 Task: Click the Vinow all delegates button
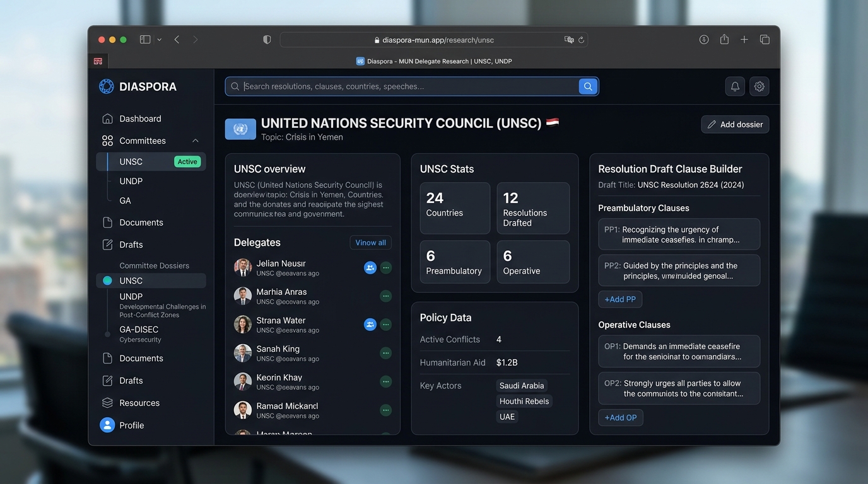coord(370,243)
